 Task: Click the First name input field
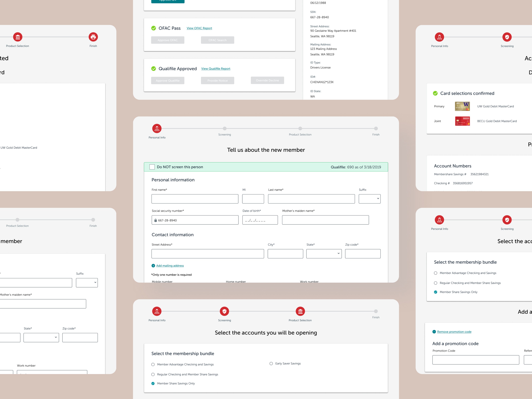click(195, 199)
